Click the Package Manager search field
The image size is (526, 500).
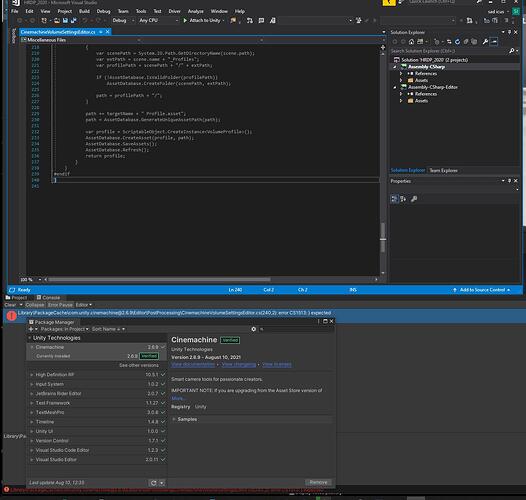[297, 329]
